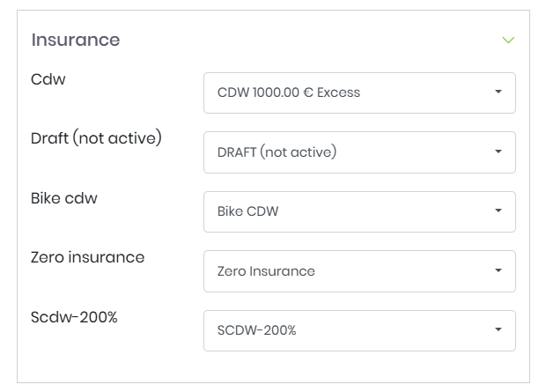Click the selected value text 'Bike CDW'
The height and width of the screenshot is (392, 546).
coord(248,211)
